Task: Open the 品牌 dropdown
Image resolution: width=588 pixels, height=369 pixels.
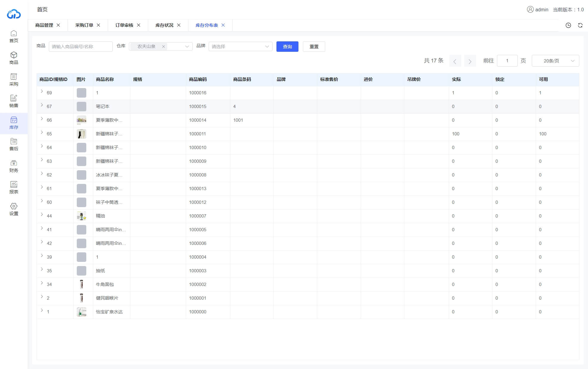Action: [240, 46]
